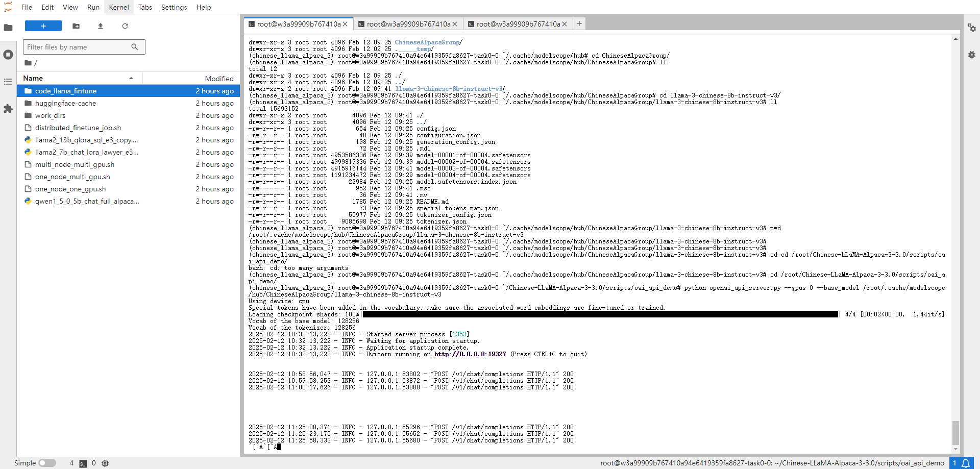Open the Extension Manager puzzle icon
This screenshot has width=980, height=469.
click(8, 109)
